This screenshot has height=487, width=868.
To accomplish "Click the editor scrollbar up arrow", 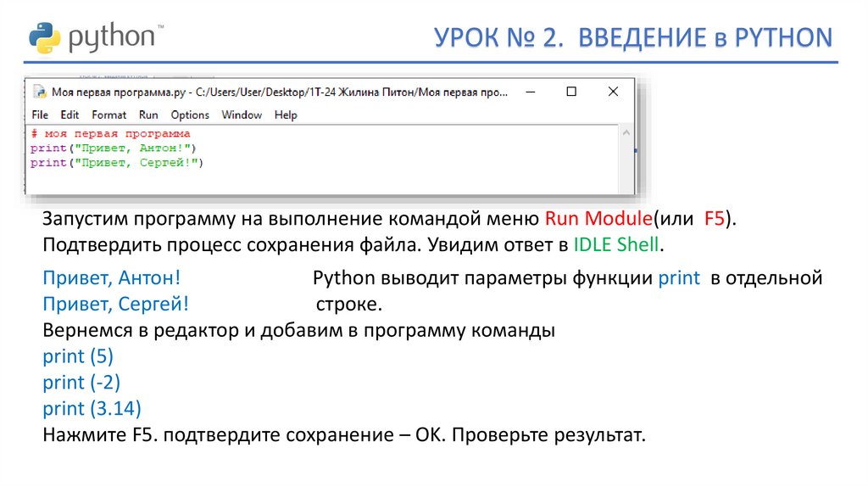I will pos(626,132).
